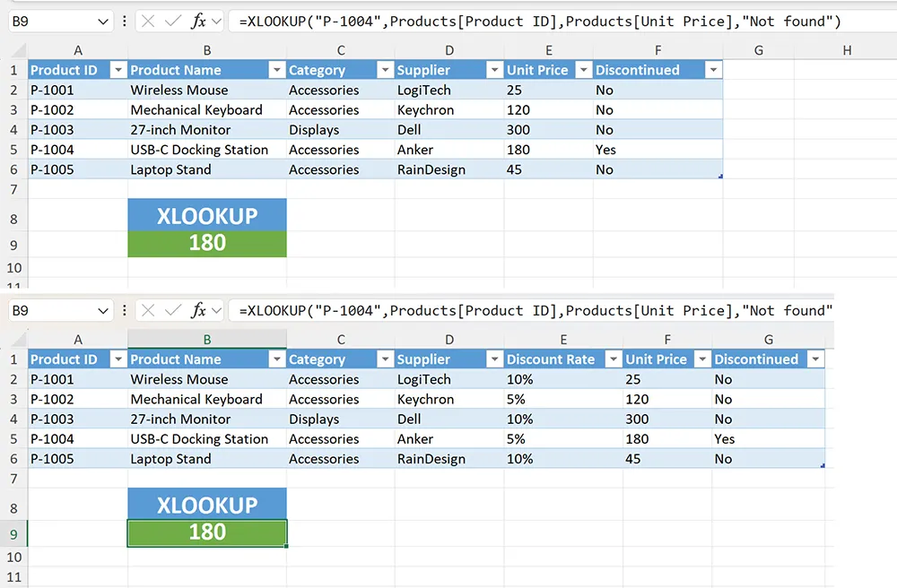
Task: Open the Discount Rate filter arrow
Action: [x=612, y=359]
